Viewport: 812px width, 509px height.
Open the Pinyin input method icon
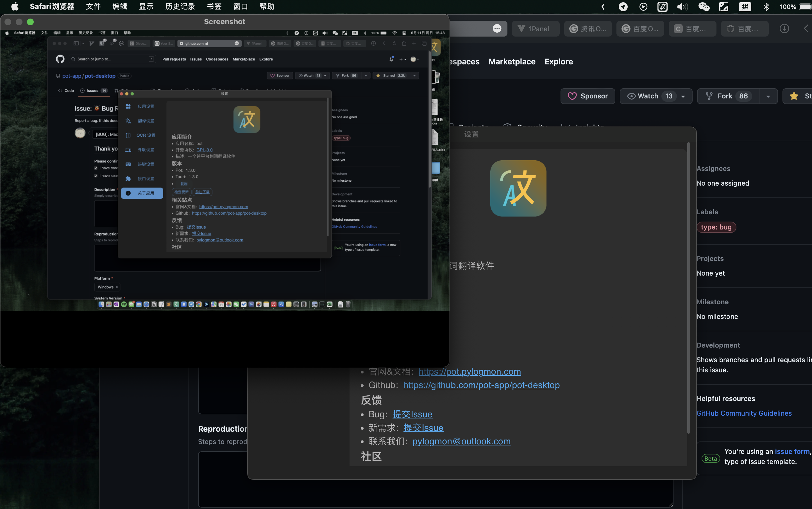coord(745,7)
